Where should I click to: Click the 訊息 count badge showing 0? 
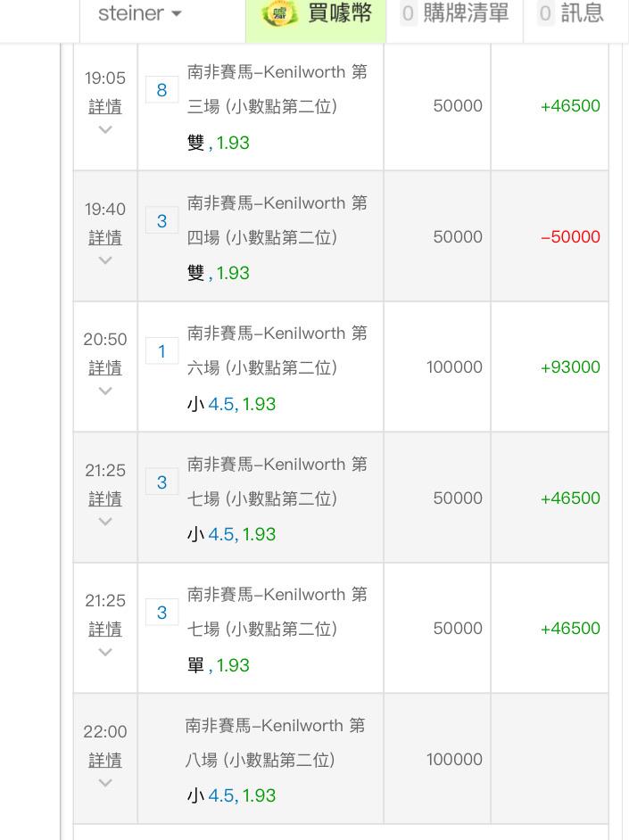(x=545, y=13)
